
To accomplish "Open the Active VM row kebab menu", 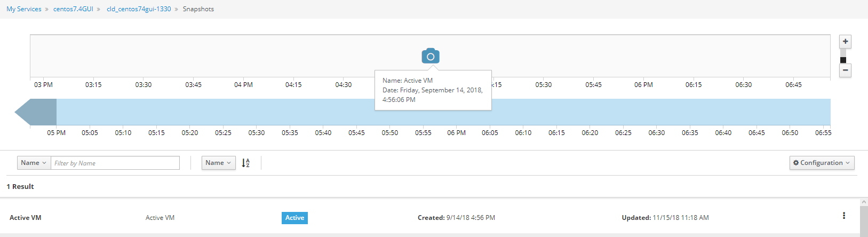I will [x=843, y=216].
